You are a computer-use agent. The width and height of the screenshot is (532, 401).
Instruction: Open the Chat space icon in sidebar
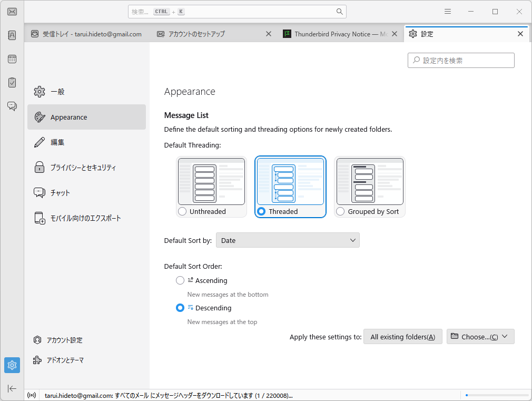[x=12, y=106]
